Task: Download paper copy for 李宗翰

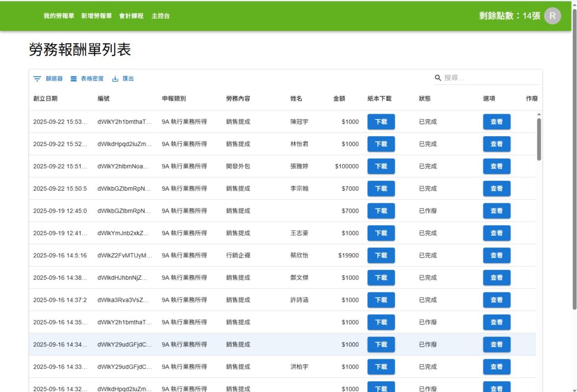Action: (381, 189)
